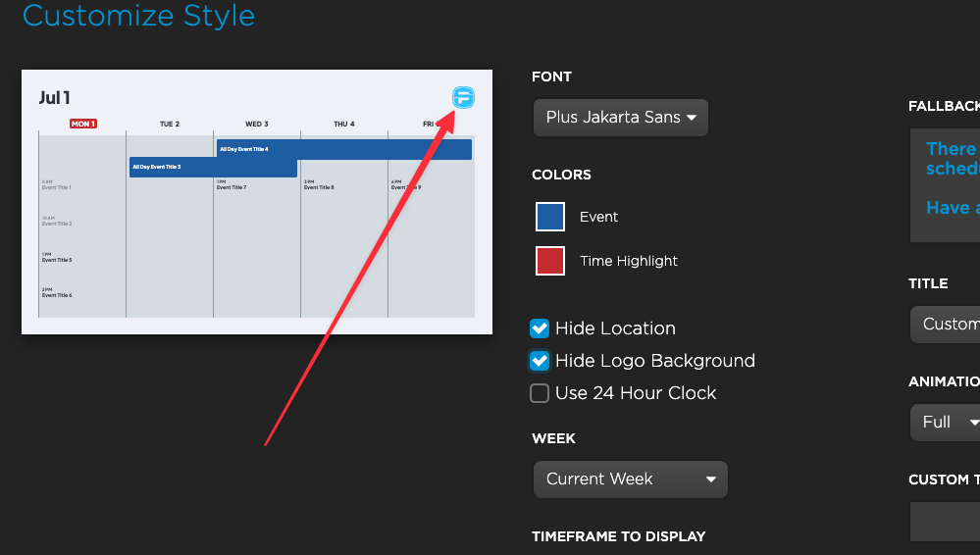Click the All Day Event Title 4 bar

(343, 149)
